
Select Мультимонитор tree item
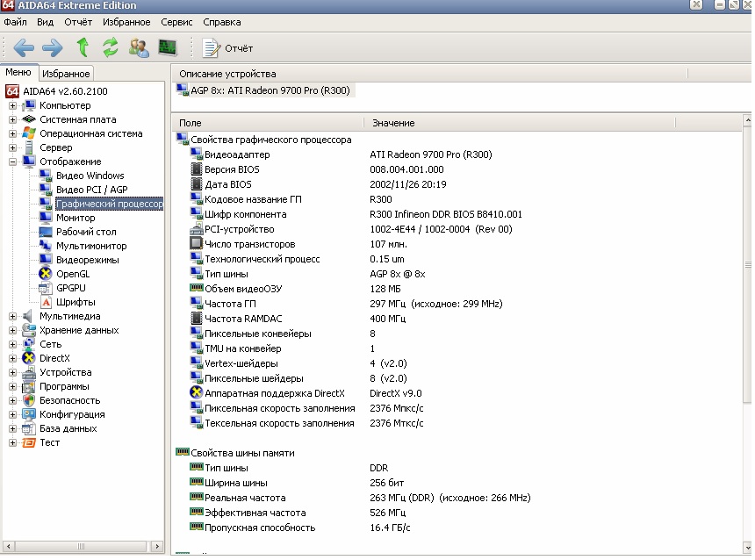(x=91, y=246)
